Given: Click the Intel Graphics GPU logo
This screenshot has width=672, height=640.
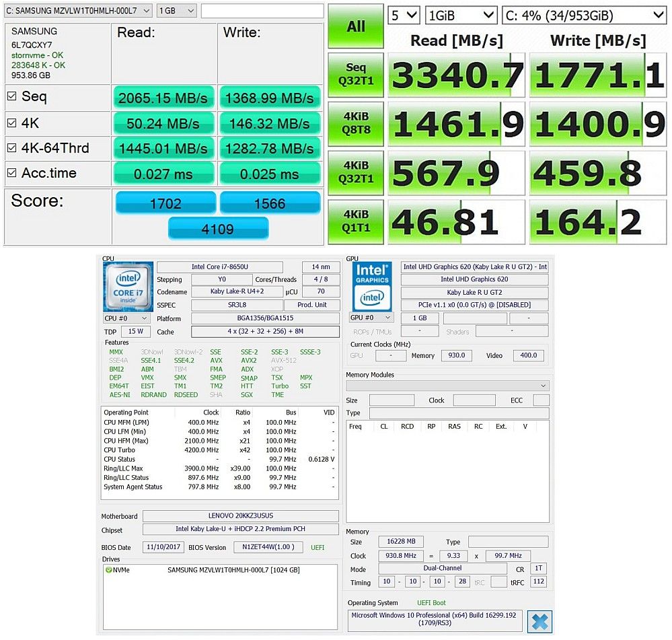Looking at the screenshot, I should (372, 286).
